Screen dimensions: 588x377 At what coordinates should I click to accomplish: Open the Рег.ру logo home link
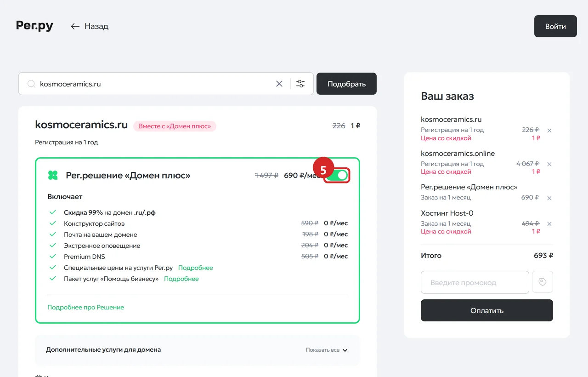pyautogui.click(x=34, y=26)
